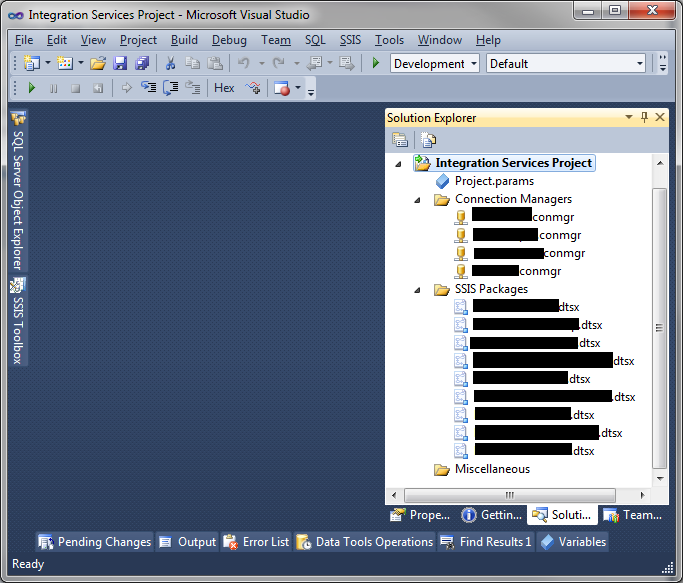This screenshot has height=583, width=683.
Task: Open the Output tab
Action: coord(187,542)
